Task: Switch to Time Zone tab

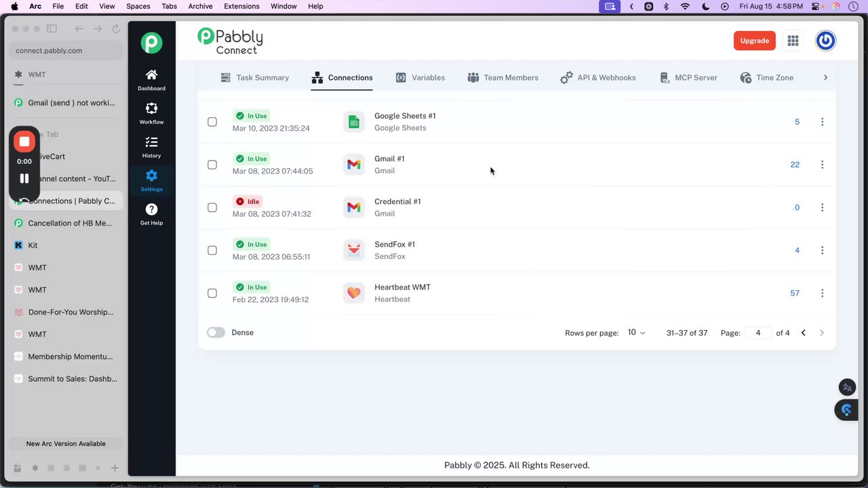Action: coord(767,78)
